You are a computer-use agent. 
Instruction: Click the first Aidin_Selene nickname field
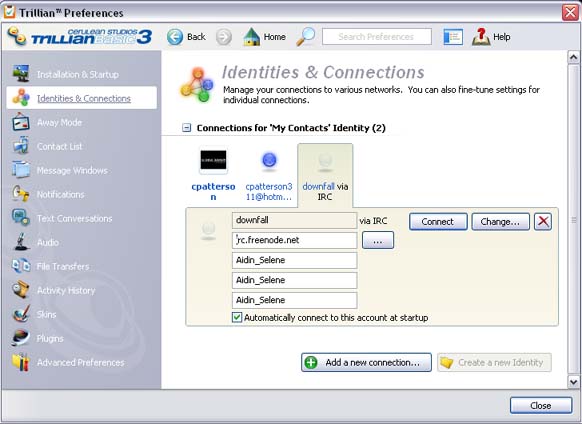click(x=294, y=260)
